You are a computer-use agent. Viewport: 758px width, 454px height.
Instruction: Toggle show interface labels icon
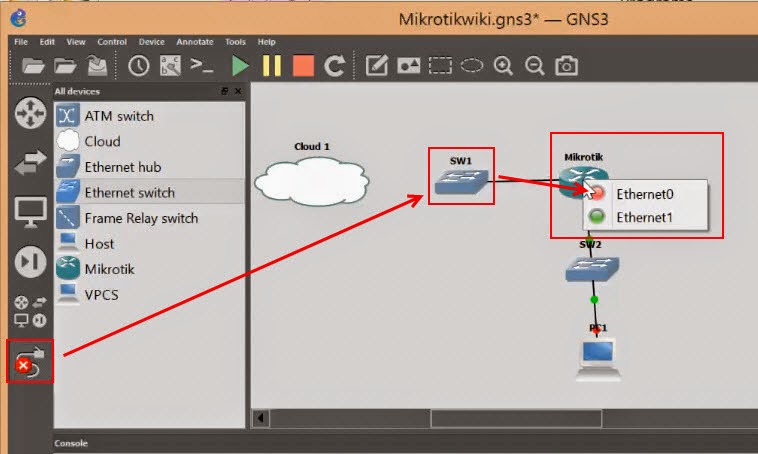(170, 65)
